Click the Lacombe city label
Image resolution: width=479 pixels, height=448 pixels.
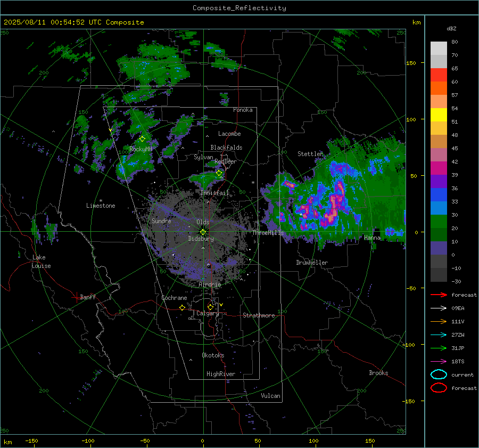tap(229, 134)
